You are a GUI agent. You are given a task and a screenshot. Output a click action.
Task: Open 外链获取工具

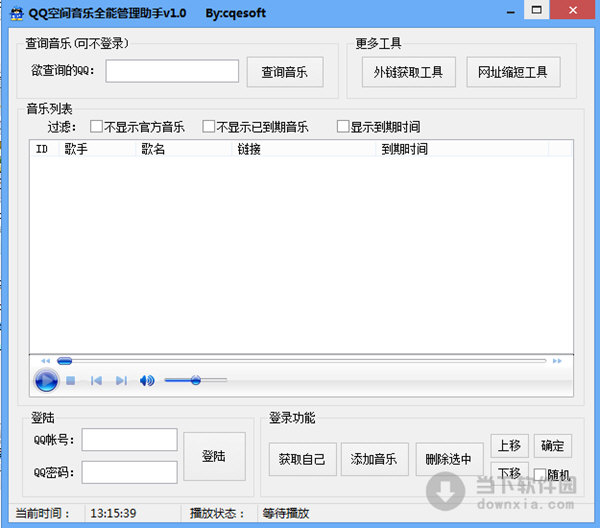(409, 72)
